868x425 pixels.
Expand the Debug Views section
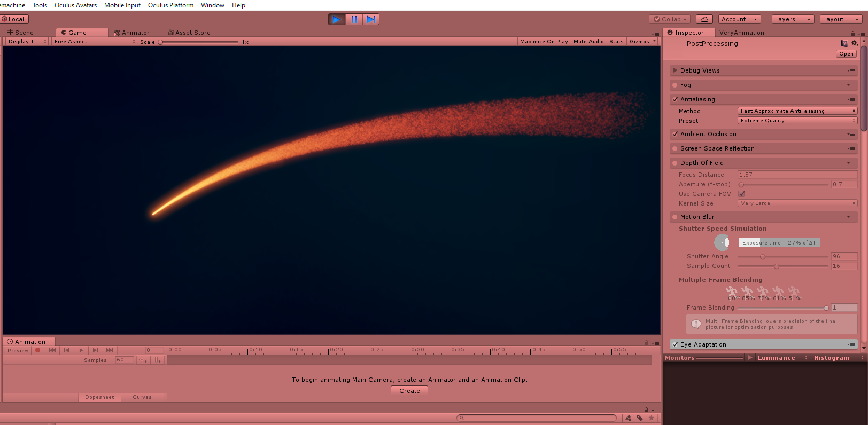pyautogui.click(x=676, y=70)
